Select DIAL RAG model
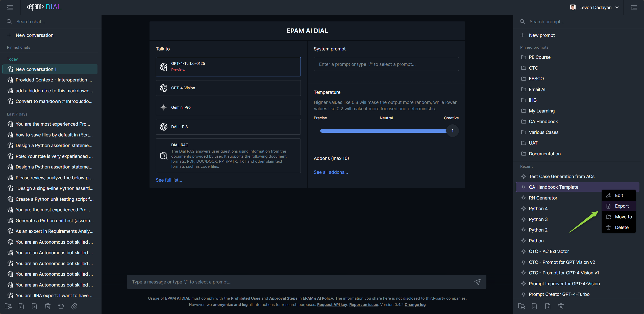 (228, 156)
